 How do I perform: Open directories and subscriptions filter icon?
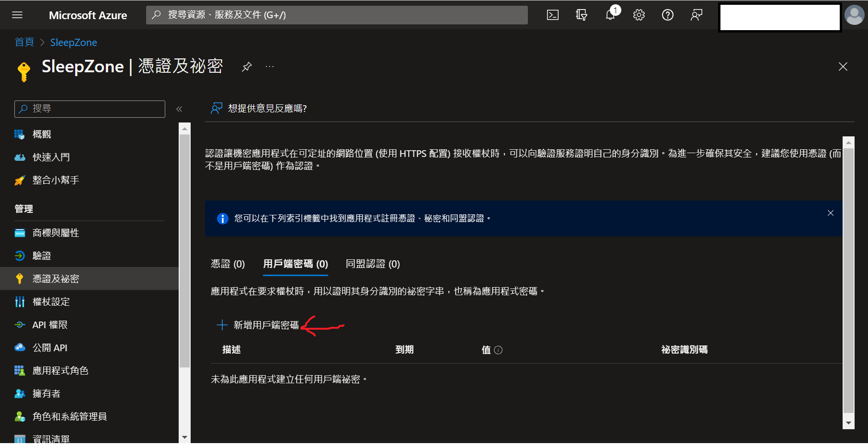[x=582, y=15]
